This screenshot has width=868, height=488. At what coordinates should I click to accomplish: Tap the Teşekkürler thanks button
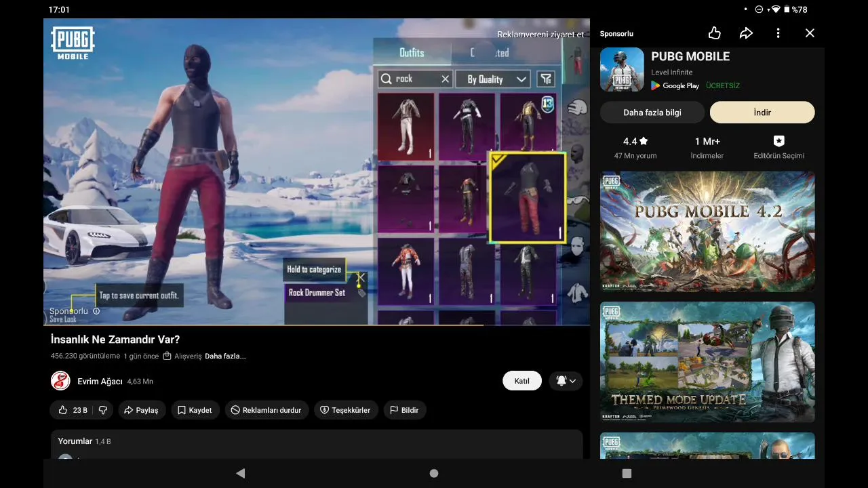click(x=346, y=410)
